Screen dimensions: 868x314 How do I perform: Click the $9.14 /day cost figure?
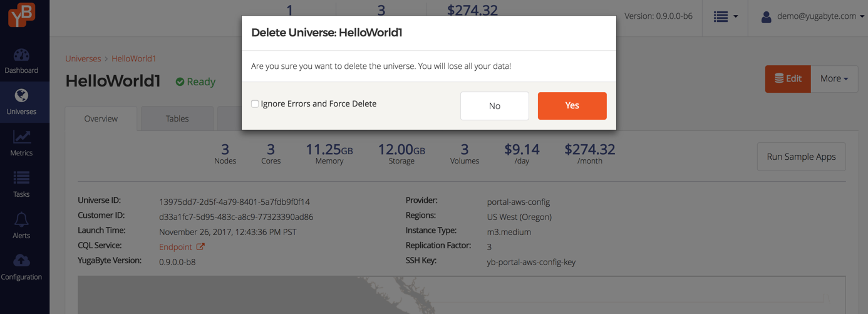(522, 154)
